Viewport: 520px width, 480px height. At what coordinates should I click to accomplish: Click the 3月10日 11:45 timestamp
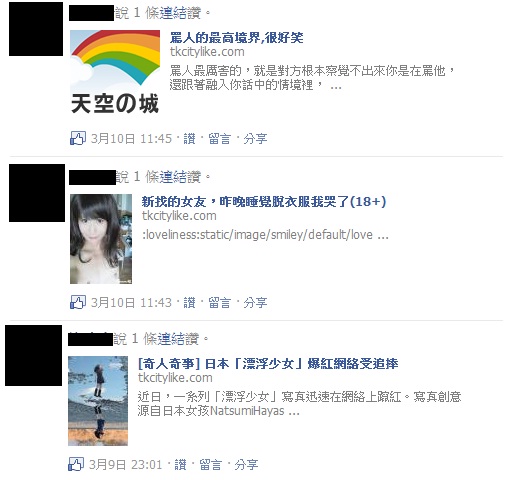click(x=131, y=139)
